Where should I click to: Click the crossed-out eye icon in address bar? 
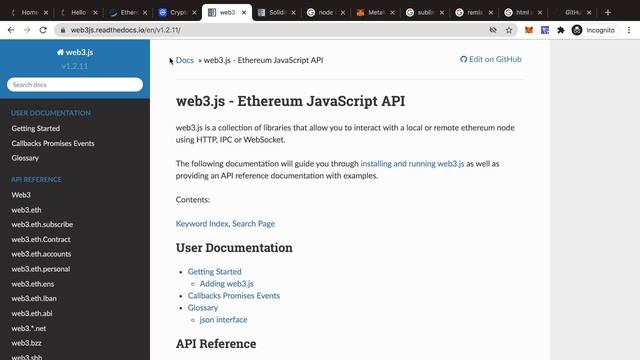tap(493, 30)
